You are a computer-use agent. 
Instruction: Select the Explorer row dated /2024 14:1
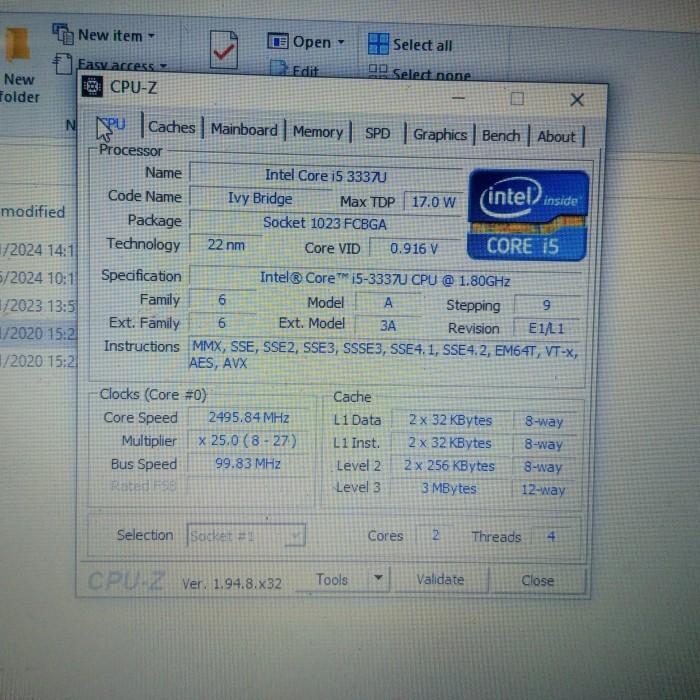38,250
